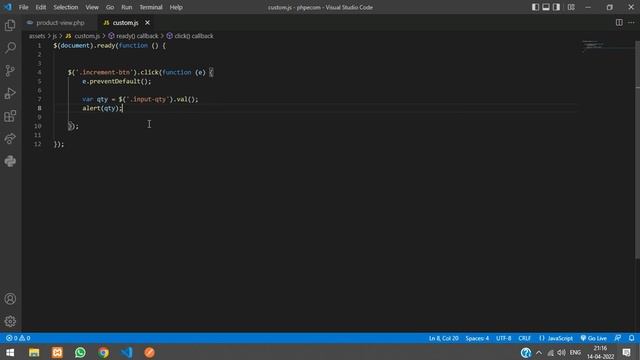This screenshot has height=360, width=640.
Task: Open the customize layout icon
Action: coord(571,7)
